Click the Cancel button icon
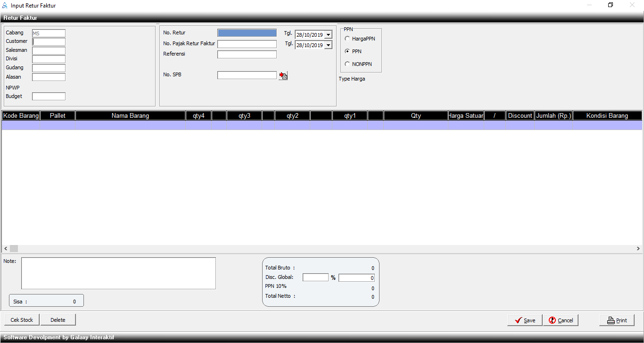Viewport: 644px width, 343px height. coord(552,320)
